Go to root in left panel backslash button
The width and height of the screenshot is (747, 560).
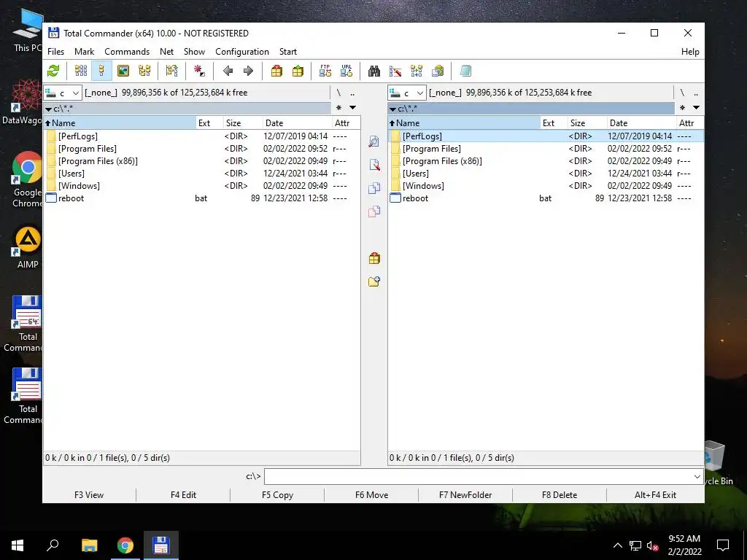click(338, 93)
